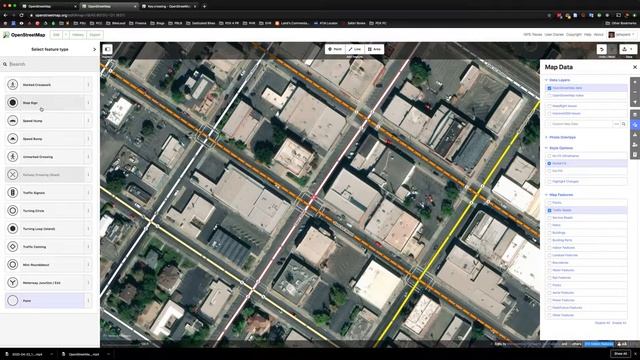
Task: Open the Preferences pane icon
Action: click(x=635, y=144)
